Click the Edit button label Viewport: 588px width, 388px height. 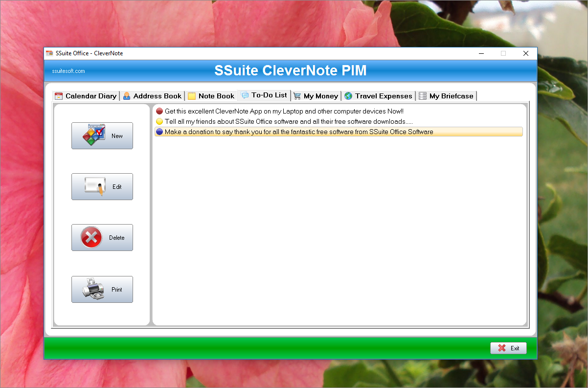pyautogui.click(x=117, y=187)
